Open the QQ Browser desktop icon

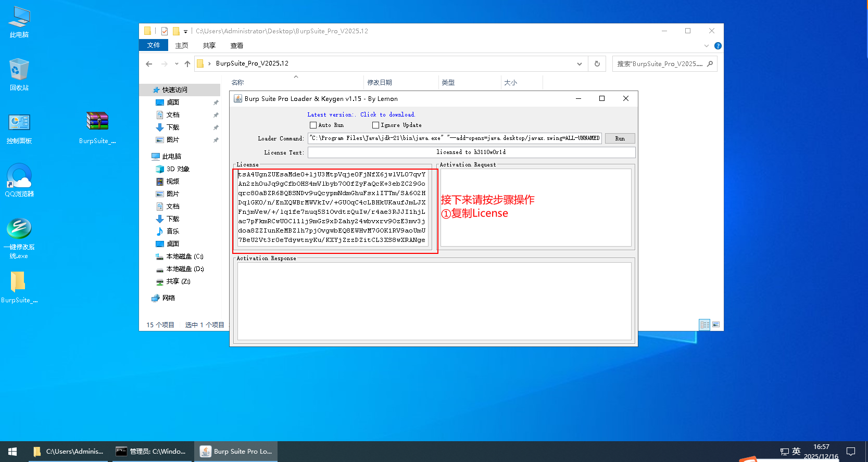click(x=19, y=177)
